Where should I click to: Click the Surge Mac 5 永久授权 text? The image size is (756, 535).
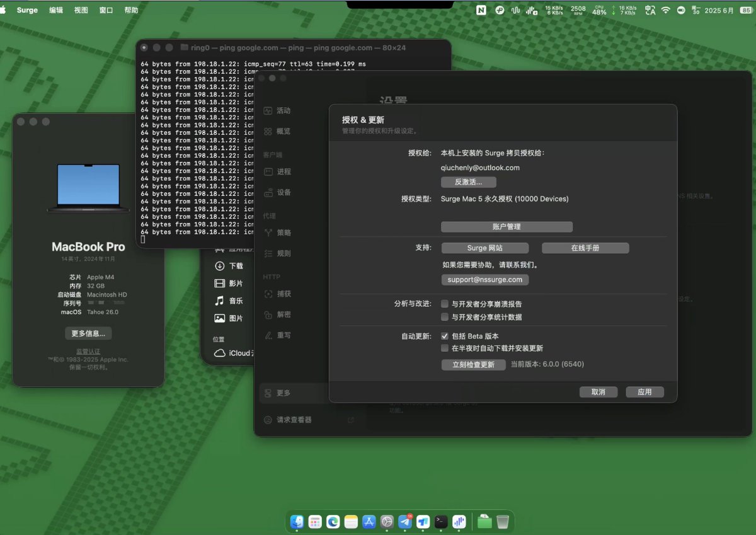click(x=505, y=199)
